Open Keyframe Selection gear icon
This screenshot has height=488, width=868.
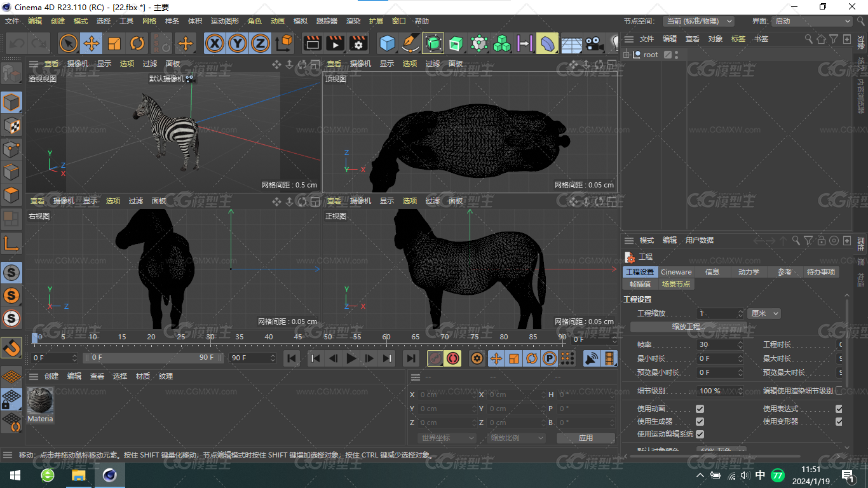(477, 358)
